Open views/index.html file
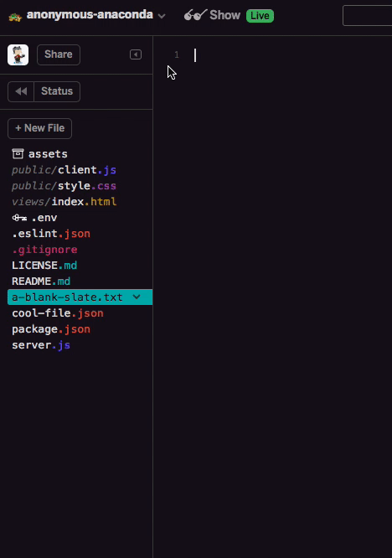Image resolution: width=392 pixels, height=558 pixels. pos(64,202)
